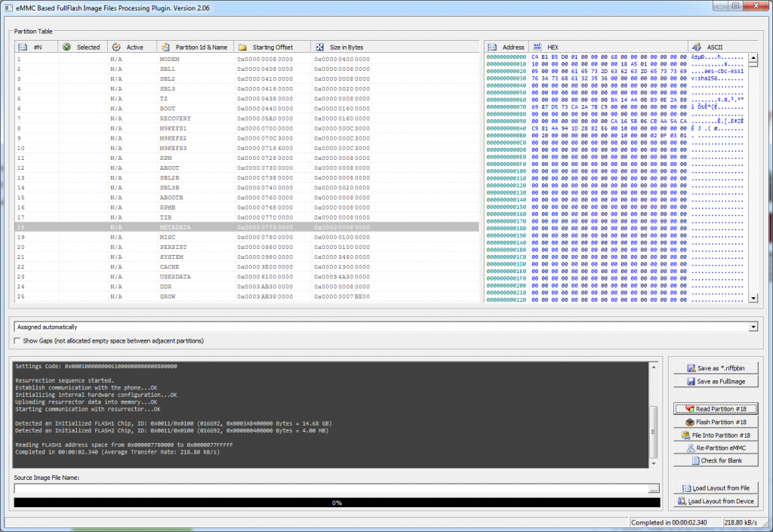Image resolution: width=773 pixels, height=532 pixels.
Task: Click Save as *.riffpbin button
Action: [x=716, y=368]
